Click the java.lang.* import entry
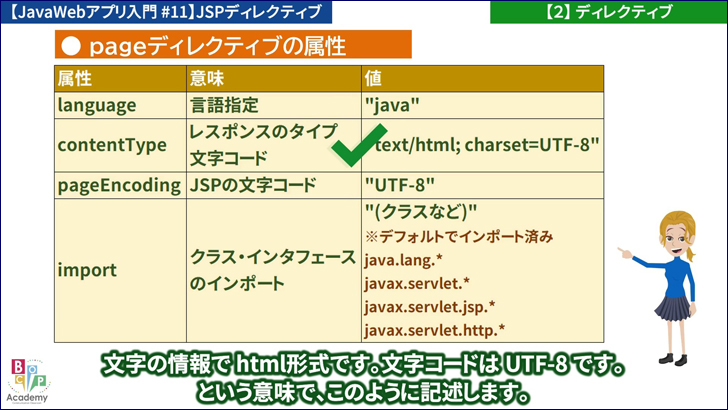 click(405, 260)
